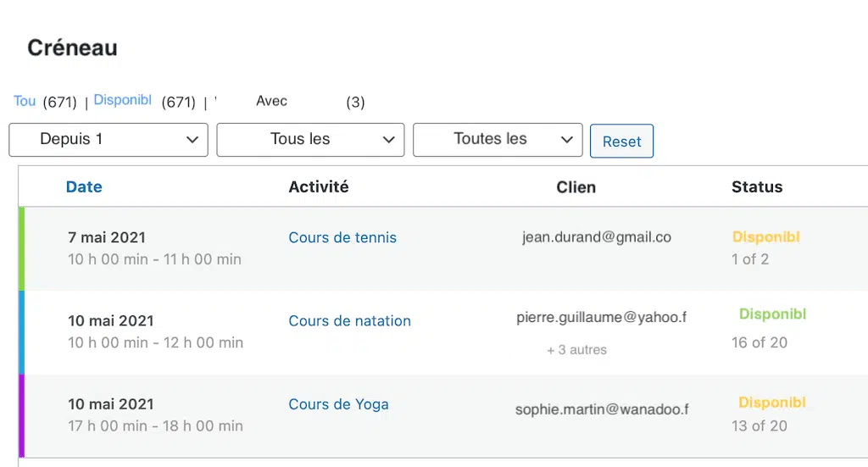
Task: Sort by the Date column header
Action: pos(84,187)
